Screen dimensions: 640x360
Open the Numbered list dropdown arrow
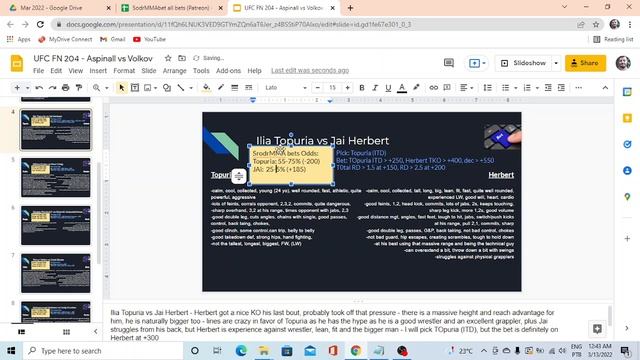click(x=537, y=88)
